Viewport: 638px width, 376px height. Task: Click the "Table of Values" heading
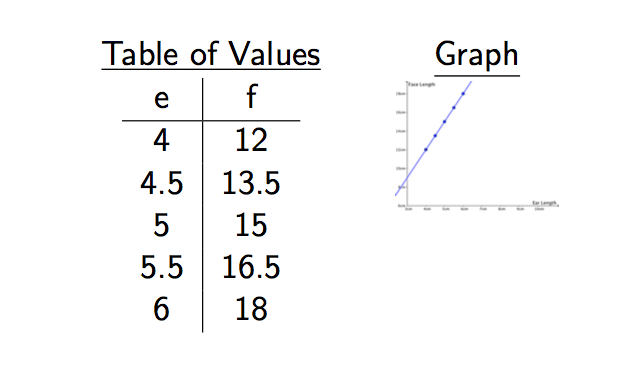click(211, 54)
